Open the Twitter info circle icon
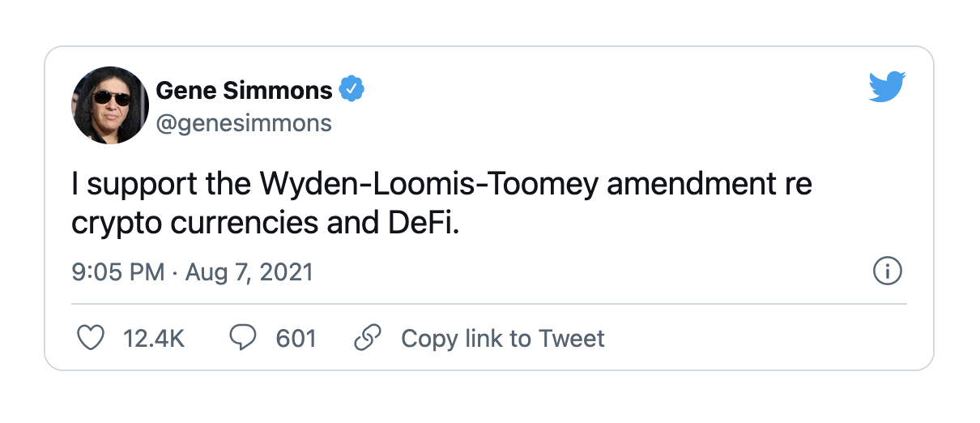This screenshot has width=980, height=423. [x=888, y=271]
